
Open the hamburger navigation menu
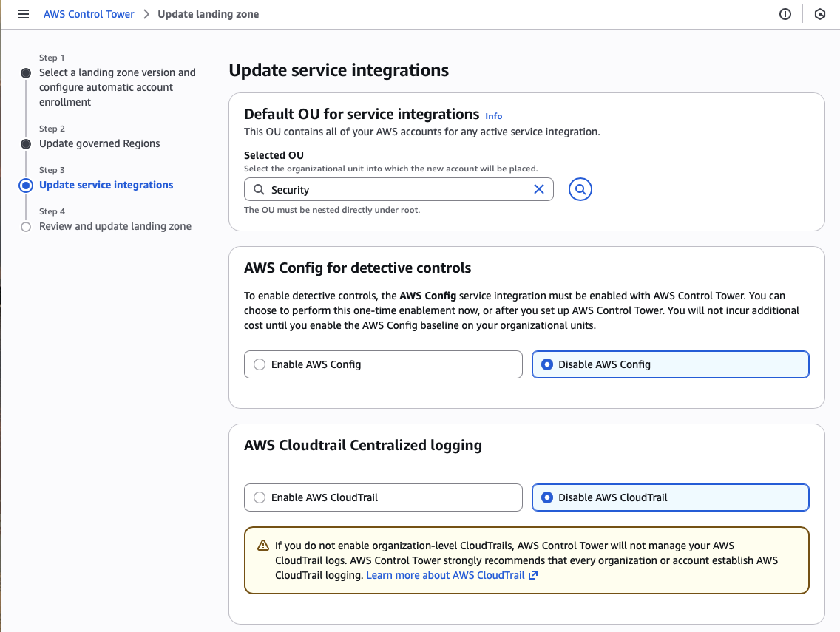point(24,13)
